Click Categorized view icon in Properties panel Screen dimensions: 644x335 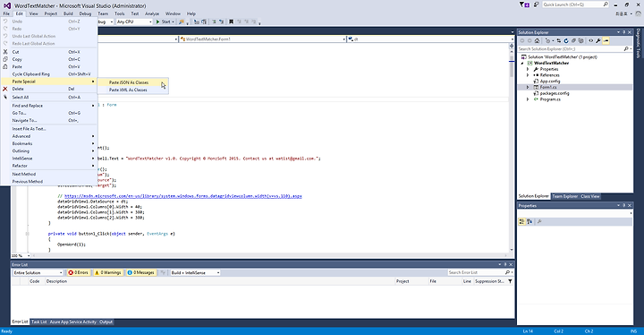[522, 222]
